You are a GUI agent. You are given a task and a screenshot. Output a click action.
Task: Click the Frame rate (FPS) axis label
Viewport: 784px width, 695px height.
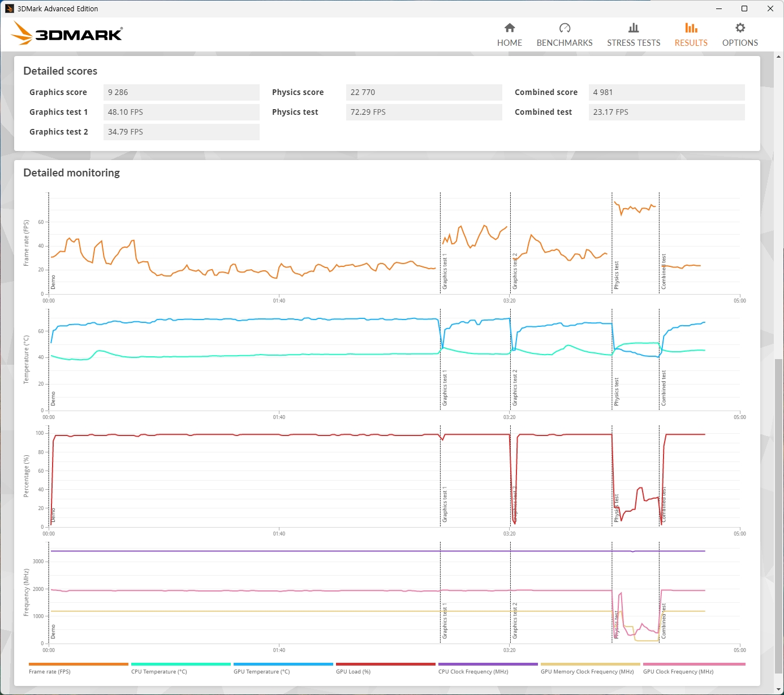point(26,243)
